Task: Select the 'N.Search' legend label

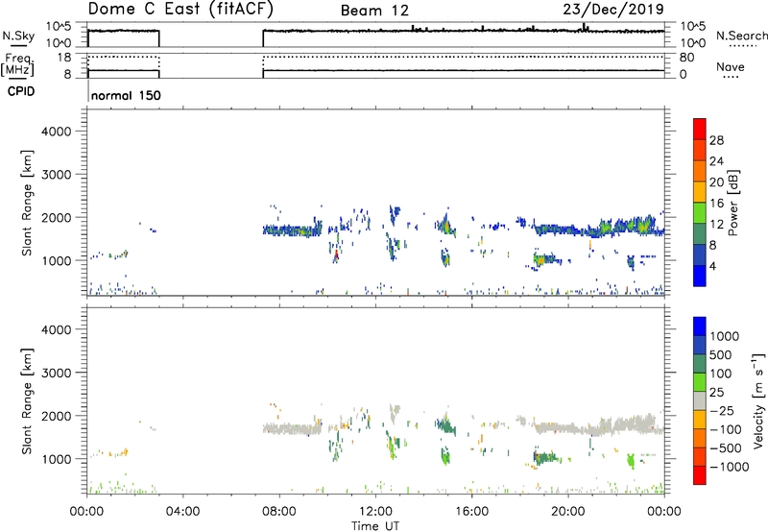Action: click(741, 36)
